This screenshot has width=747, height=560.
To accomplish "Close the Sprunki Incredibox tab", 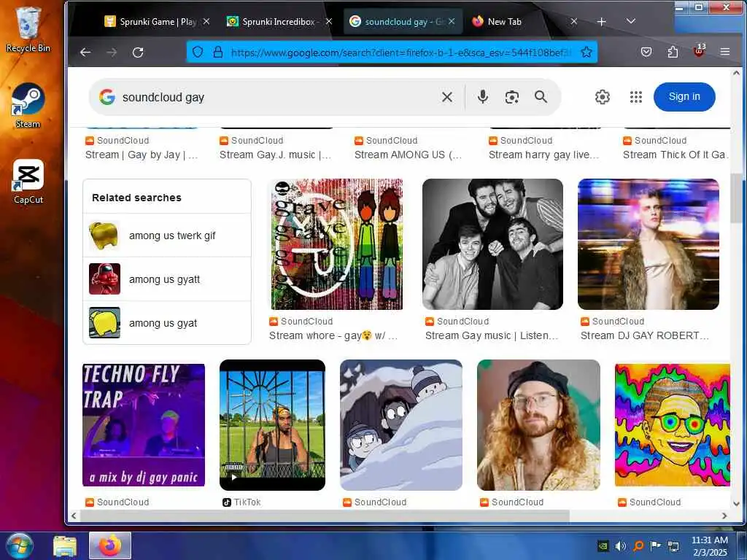I will coord(329,21).
